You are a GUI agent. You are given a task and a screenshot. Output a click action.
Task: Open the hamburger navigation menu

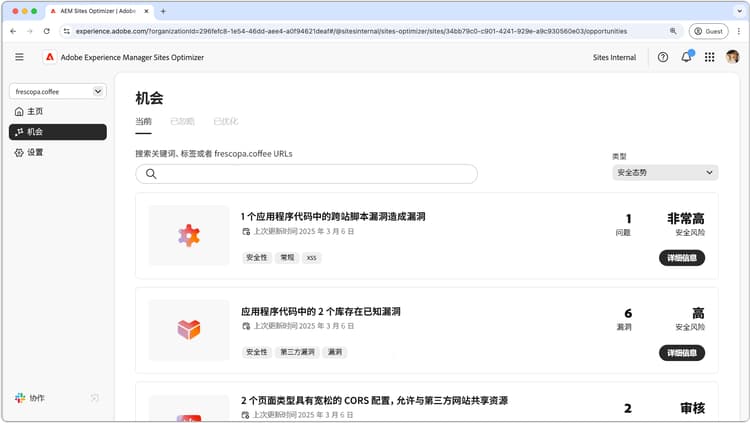click(19, 57)
